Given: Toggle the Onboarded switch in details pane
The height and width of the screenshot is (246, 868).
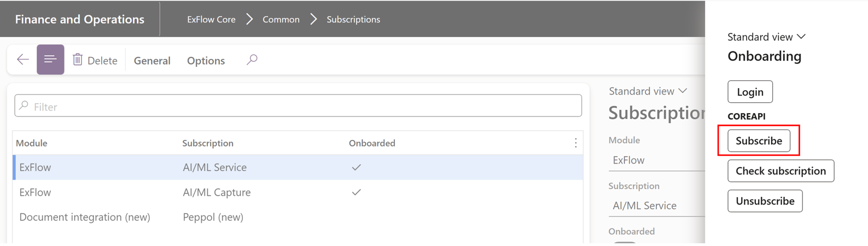Looking at the screenshot, I should tap(625, 242).
